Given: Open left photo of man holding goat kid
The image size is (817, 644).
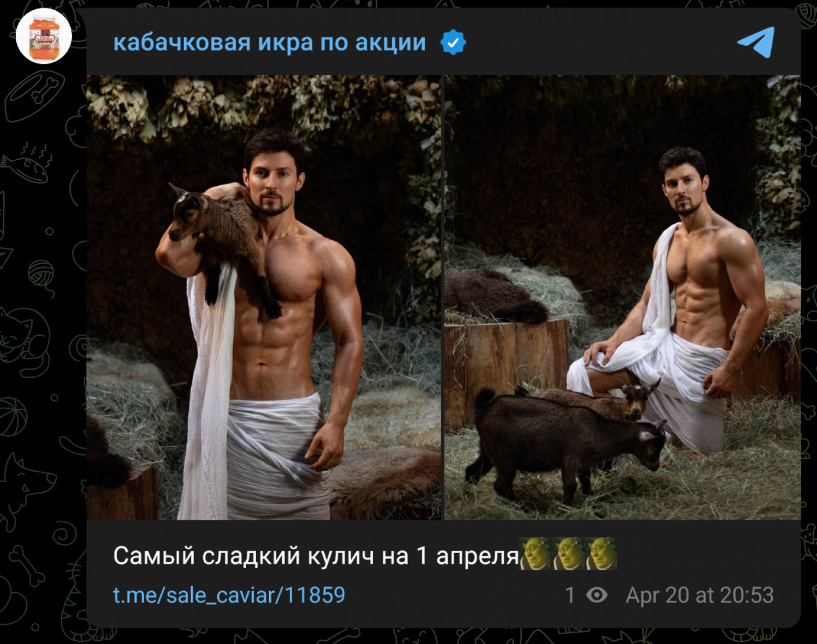Looking at the screenshot, I should coord(264,297).
